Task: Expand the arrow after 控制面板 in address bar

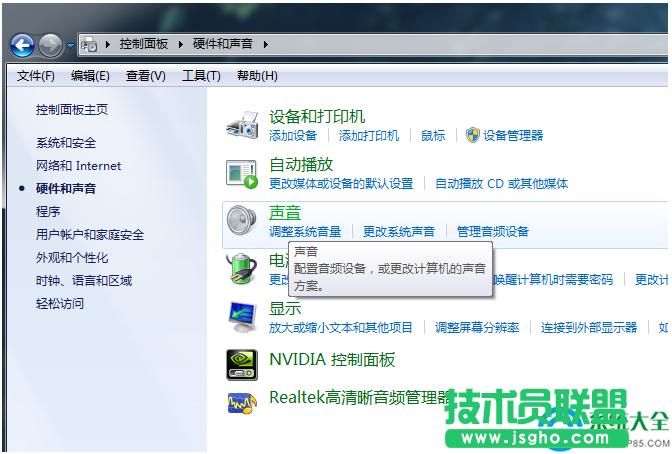Action: 181,45
